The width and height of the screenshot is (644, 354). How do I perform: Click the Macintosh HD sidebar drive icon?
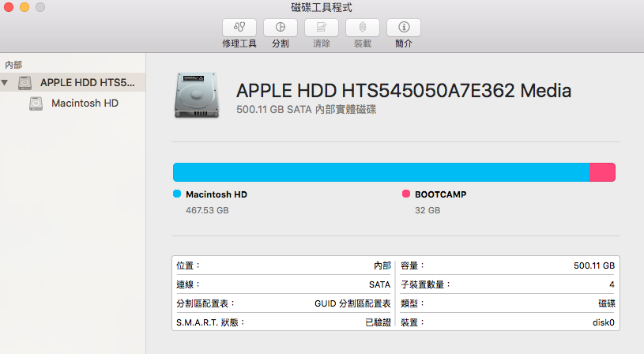(36, 104)
